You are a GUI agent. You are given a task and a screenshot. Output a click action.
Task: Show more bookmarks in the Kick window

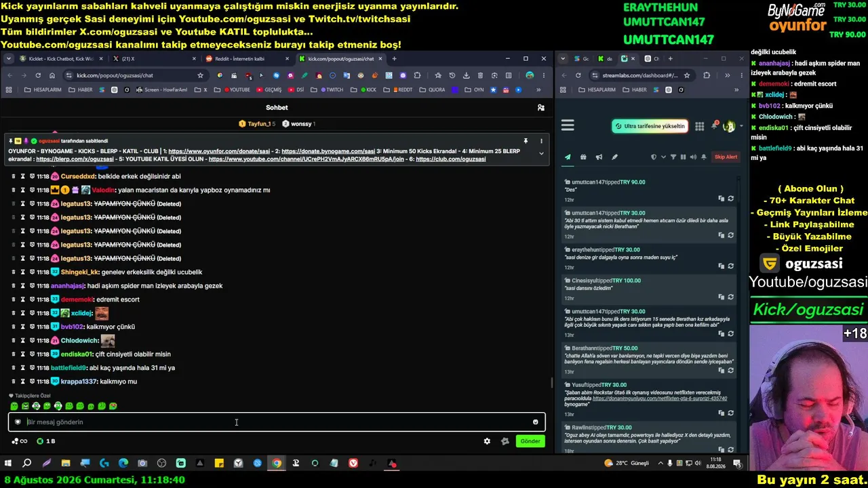[x=538, y=89]
